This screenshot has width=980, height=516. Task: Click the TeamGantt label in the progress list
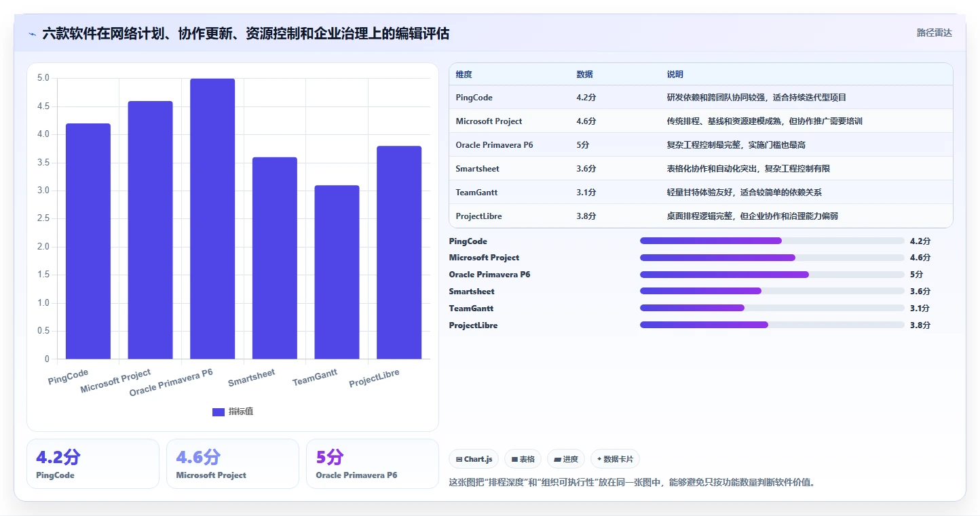(471, 309)
